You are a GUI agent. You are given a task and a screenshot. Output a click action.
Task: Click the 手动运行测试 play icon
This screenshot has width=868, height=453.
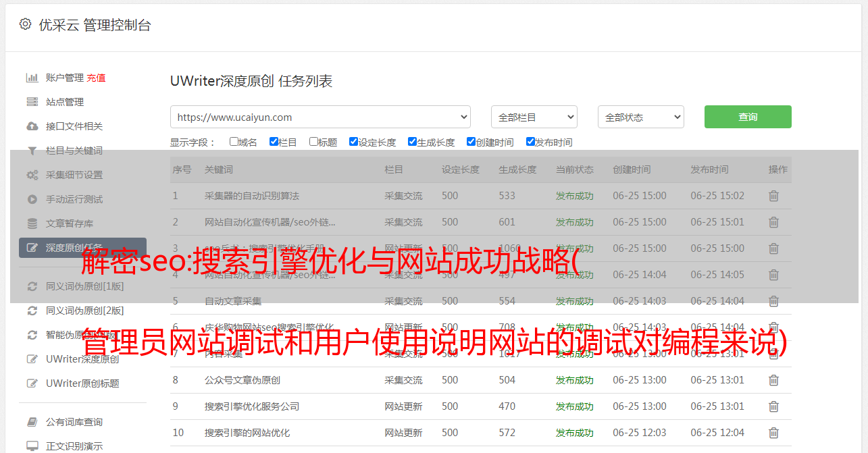tap(32, 199)
